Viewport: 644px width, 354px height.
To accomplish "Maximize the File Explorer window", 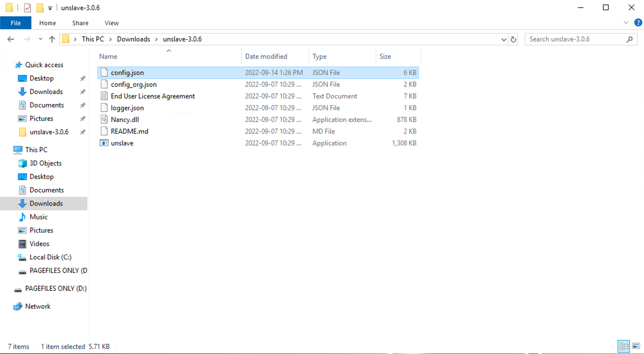I will [x=606, y=7].
